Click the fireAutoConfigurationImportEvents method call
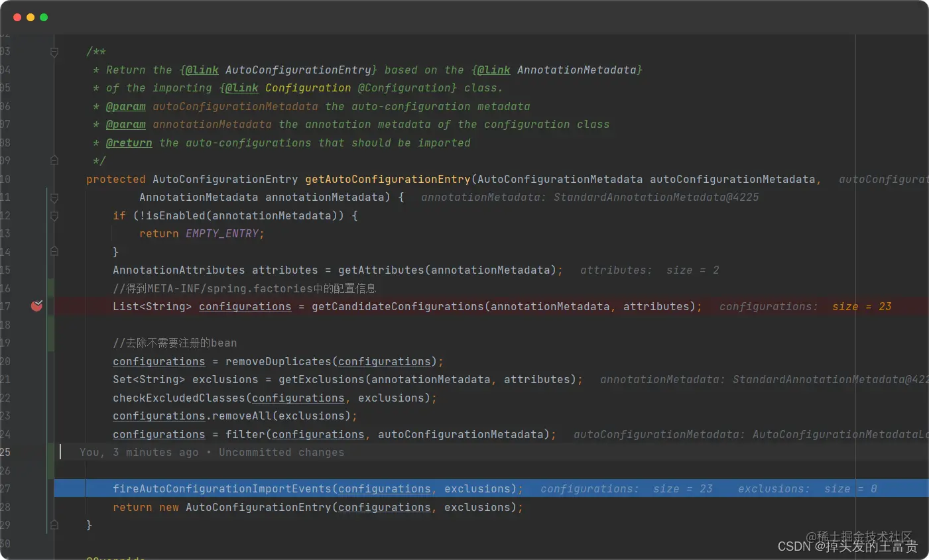The image size is (929, 560). [221, 489]
